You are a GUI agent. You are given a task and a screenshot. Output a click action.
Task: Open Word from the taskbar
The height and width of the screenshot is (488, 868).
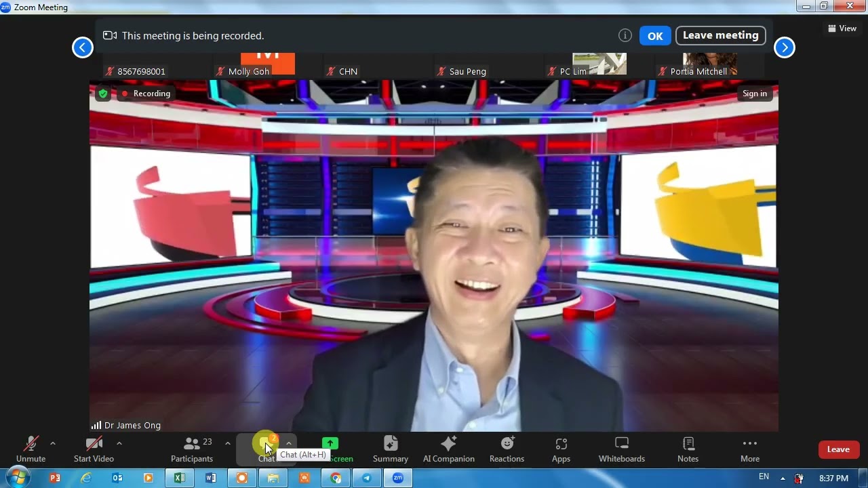tap(211, 478)
